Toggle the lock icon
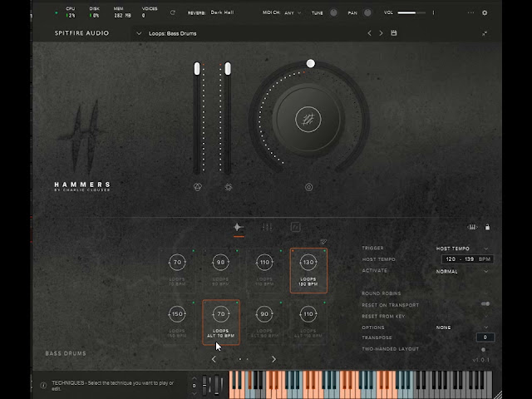Image resolution: width=532 pixels, height=399 pixels. click(487, 227)
